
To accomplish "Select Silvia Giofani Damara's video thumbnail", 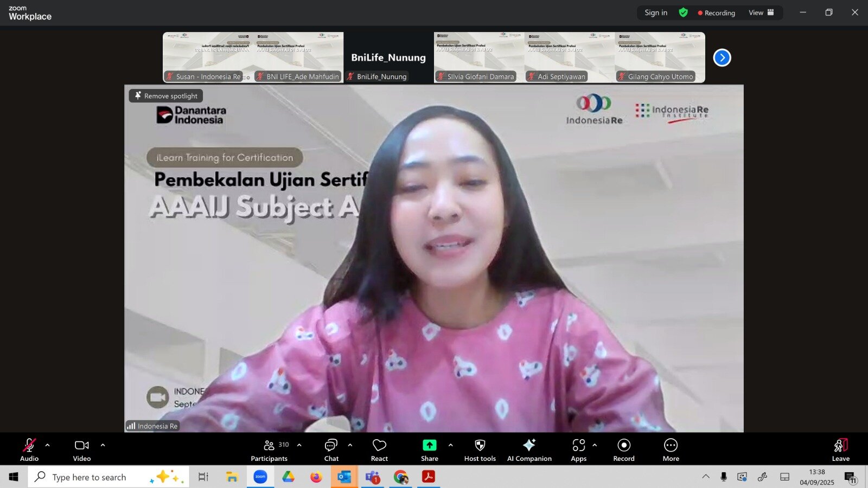I will [479, 57].
